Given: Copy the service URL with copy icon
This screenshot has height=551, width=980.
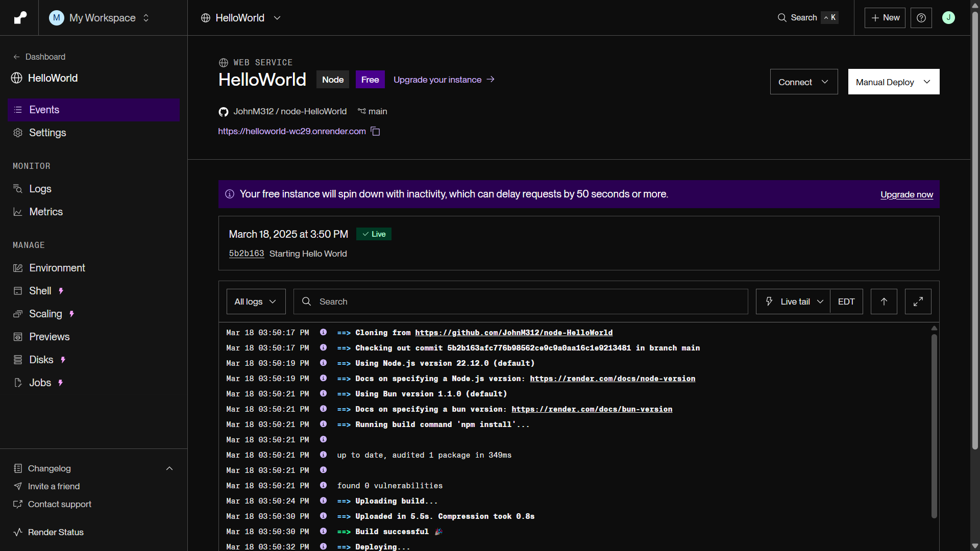Looking at the screenshot, I should (x=376, y=131).
